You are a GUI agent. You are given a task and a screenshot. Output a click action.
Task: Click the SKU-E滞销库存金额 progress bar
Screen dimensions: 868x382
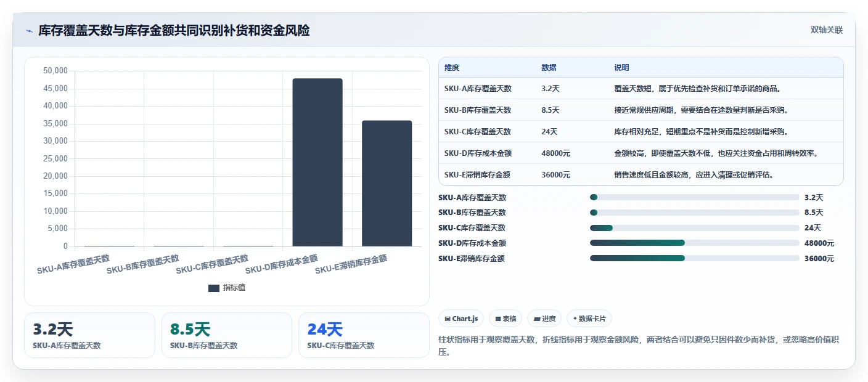coord(694,258)
